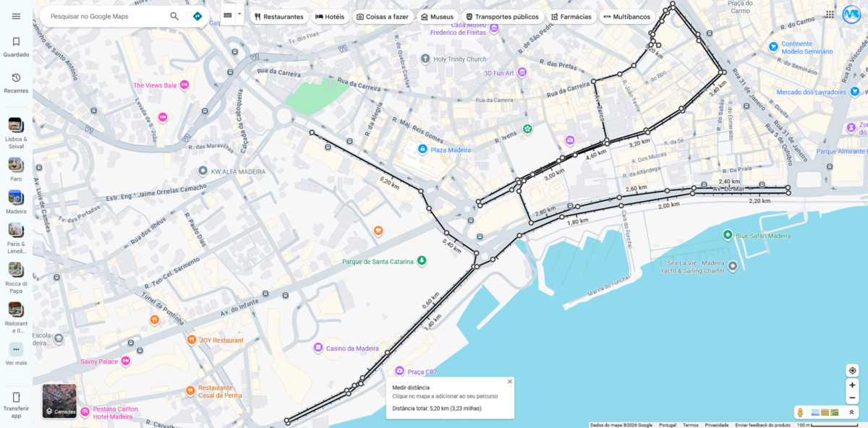Image resolution: width=868 pixels, height=428 pixels.
Task: Close the Medir distância panel
Action: point(509,382)
